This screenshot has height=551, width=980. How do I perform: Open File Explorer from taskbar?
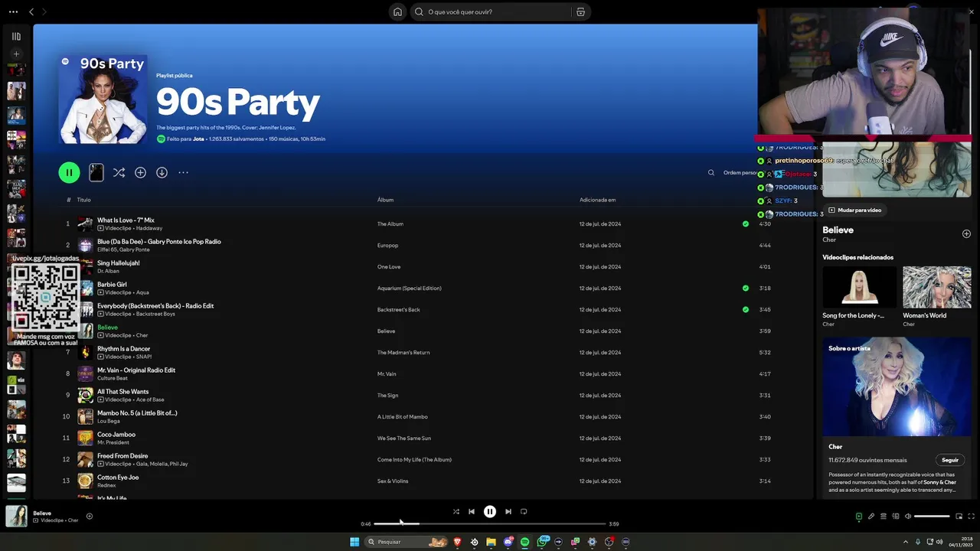pyautogui.click(x=491, y=542)
